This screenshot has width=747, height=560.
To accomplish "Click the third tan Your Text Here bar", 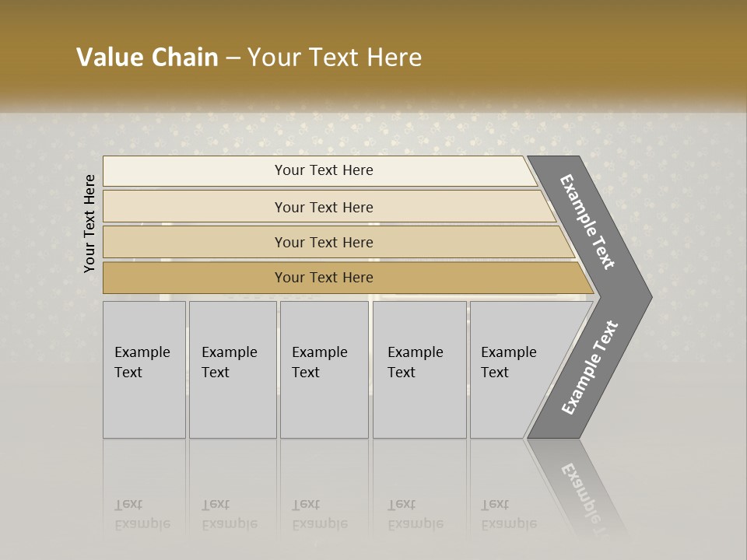I will click(x=338, y=242).
